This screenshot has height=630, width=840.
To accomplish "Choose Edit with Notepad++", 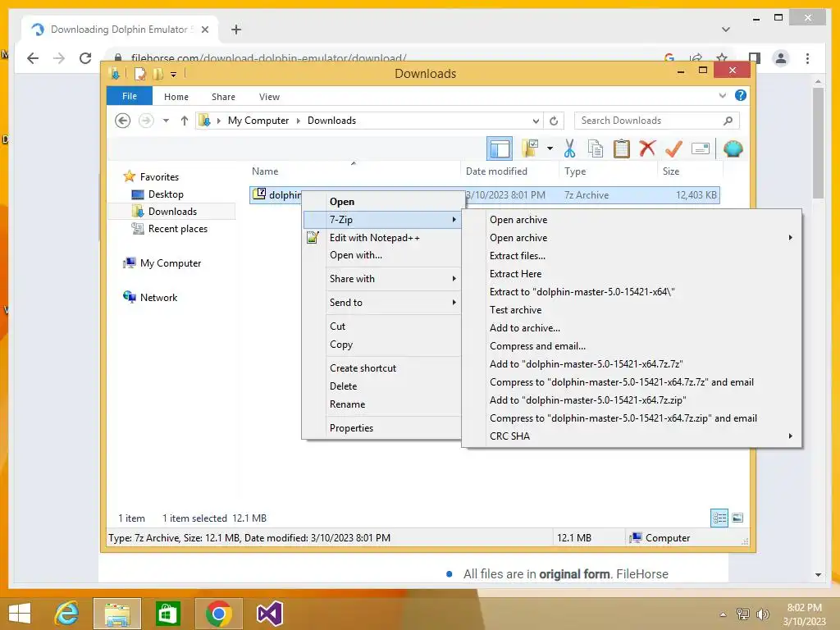I will pos(382,237).
